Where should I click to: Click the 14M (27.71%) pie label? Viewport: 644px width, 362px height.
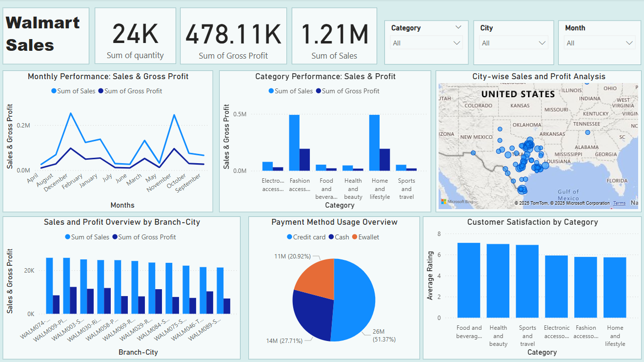(284, 341)
